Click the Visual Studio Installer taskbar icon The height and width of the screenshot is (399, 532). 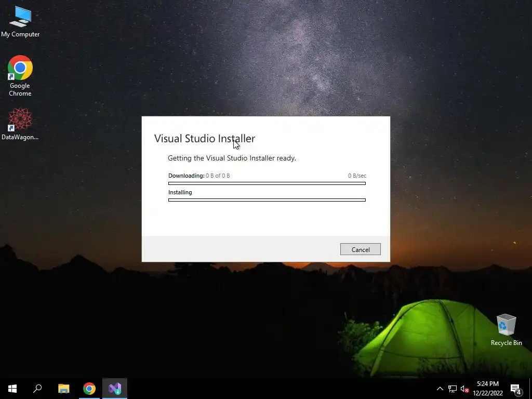[115, 389]
